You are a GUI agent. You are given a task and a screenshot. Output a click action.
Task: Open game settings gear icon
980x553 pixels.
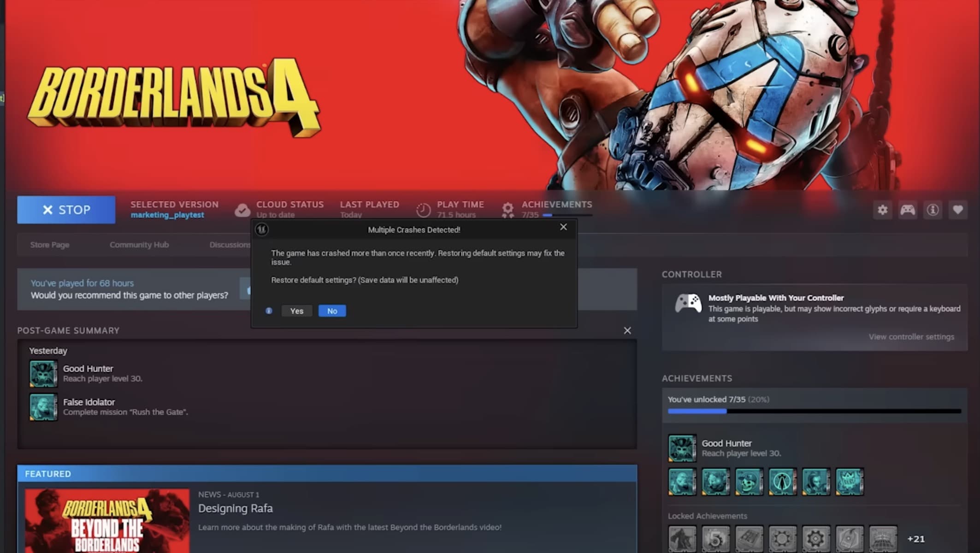pos(882,210)
